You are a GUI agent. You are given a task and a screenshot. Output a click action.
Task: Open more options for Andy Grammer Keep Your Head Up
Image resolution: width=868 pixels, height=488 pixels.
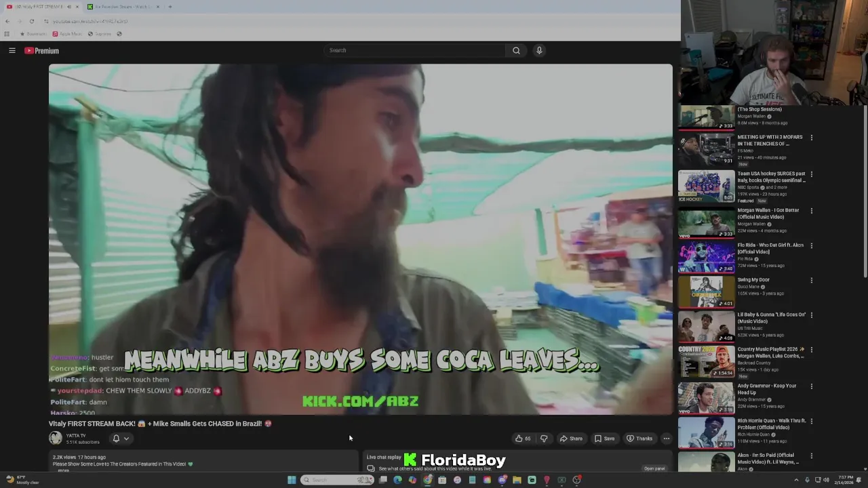811,386
